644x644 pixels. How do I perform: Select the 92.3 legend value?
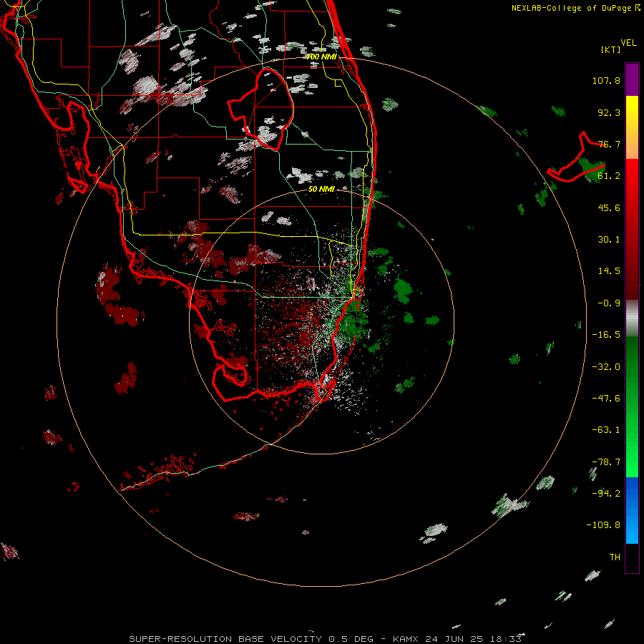609,112
